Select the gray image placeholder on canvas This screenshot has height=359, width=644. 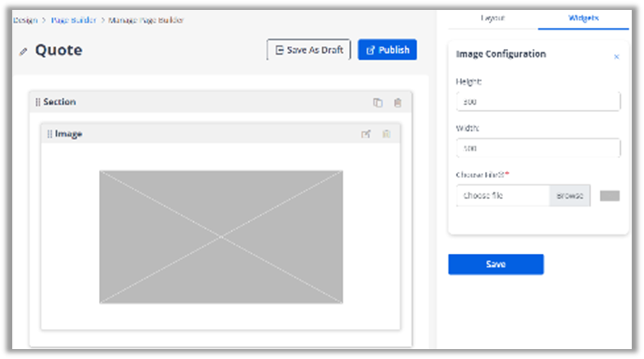[x=221, y=237]
